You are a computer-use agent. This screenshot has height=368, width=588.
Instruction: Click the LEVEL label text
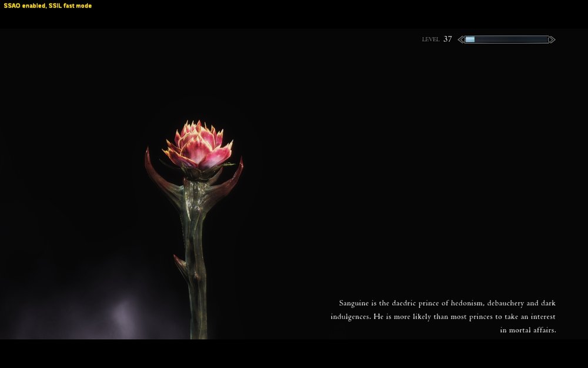coord(430,39)
